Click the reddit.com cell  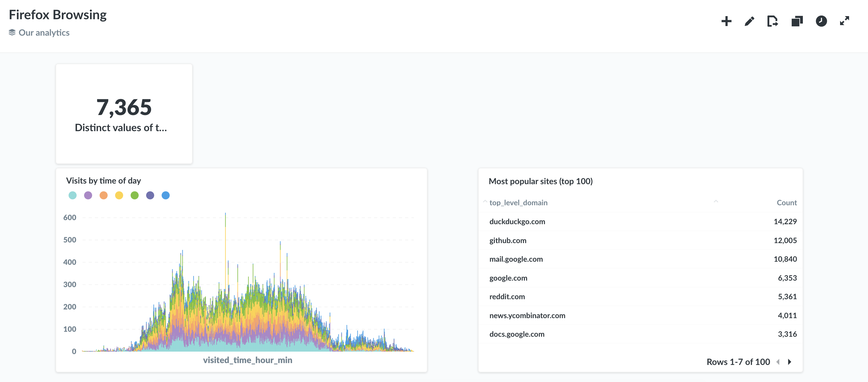tap(507, 297)
